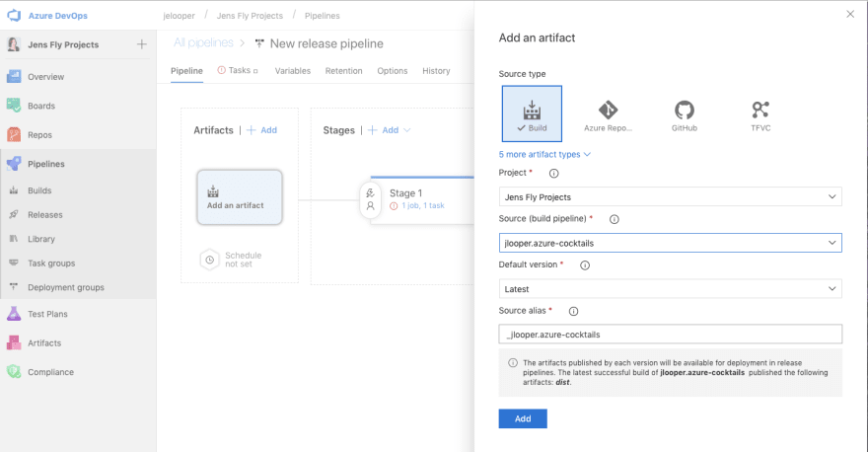Click Add next to Stages
868x452 pixels.
pyautogui.click(x=384, y=130)
